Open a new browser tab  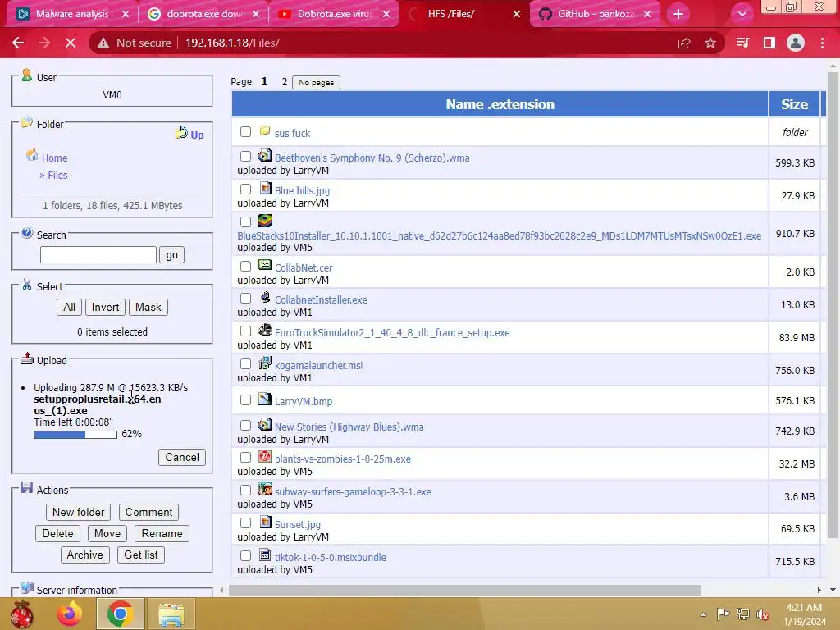tap(678, 14)
